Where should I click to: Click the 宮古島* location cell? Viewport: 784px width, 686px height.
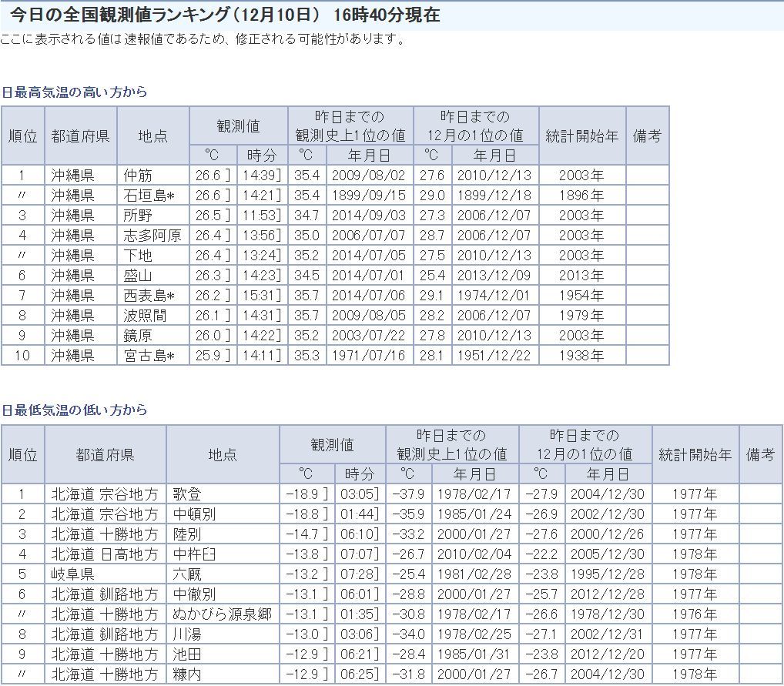click(x=149, y=356)
